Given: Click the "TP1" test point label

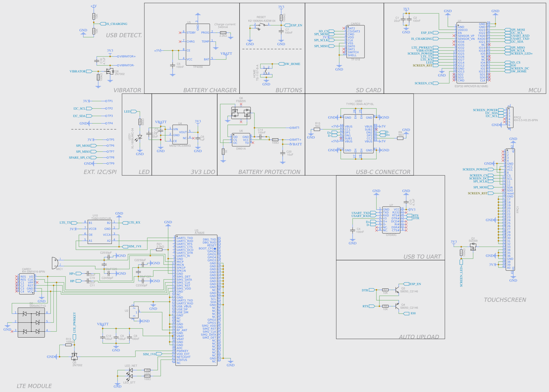Looking at the screenshot, I should coord(110,101).
